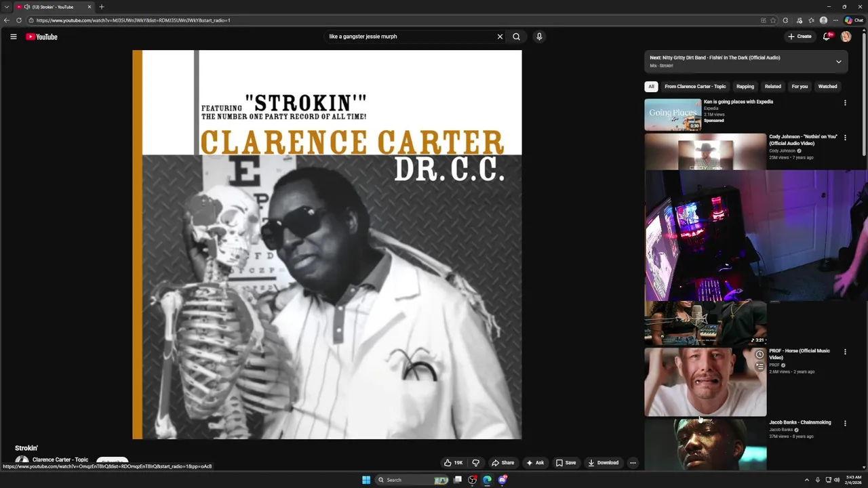Image resolution: width=868 pixels, height=488 pixels.
Task: Open the Edge taskbar icon
Action: point(487,480)
